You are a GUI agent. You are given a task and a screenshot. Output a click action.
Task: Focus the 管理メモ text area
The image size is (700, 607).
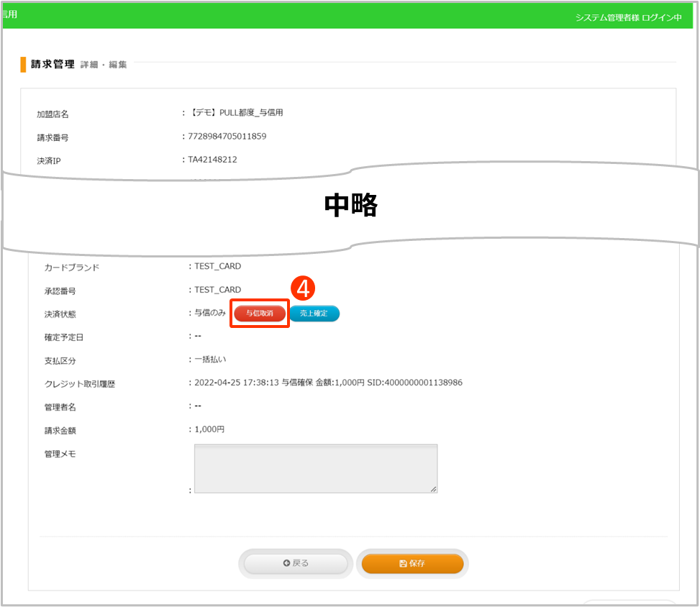point(315,468)
